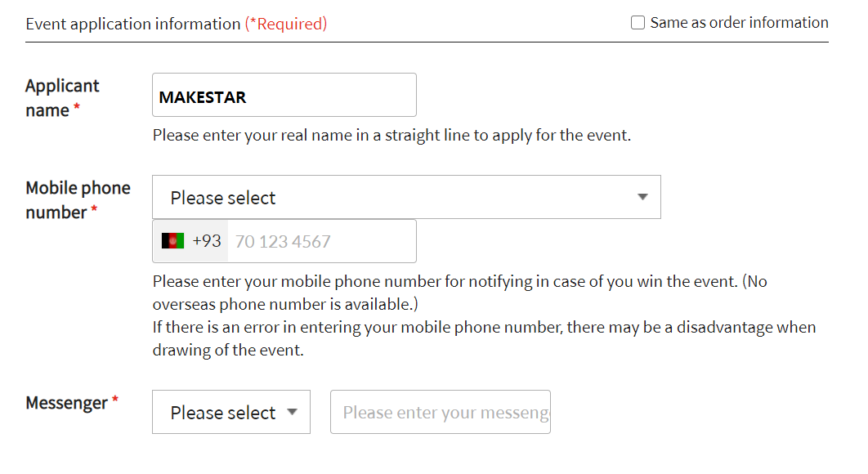The image size is (868, 474).
Task: Click the red '(*Required)' text
Action: (286, 24)
